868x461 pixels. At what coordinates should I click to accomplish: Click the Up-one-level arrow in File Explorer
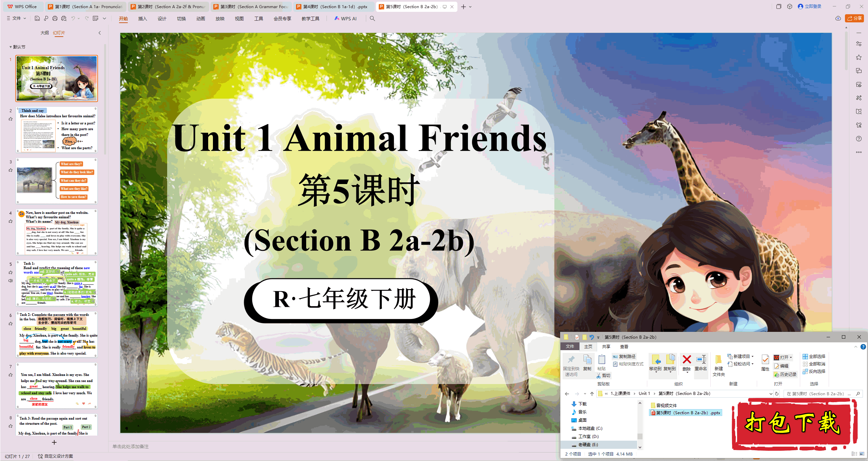(592, 394)
